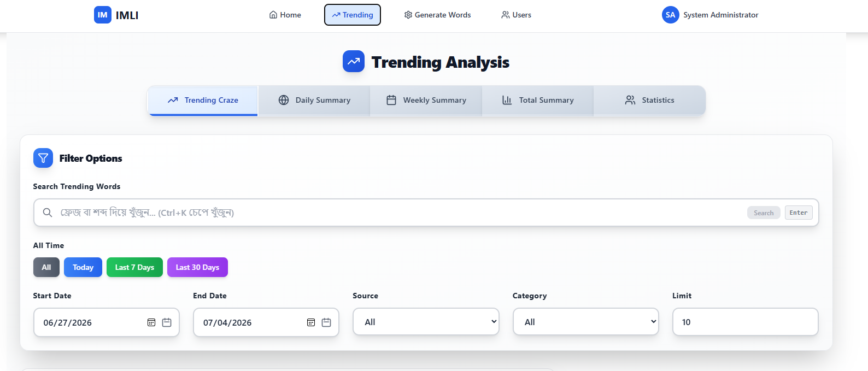This screenshot has width=868, height=371.
Task: Focus the Search Trending Words field
Action: [x=426, y=213]
